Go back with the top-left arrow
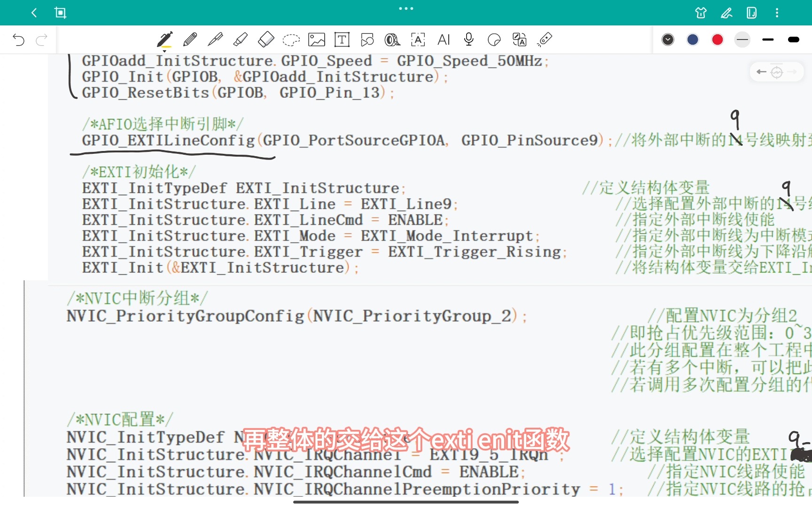The height and width of the screenshot is (508, 812). click(x=34, y=13)
